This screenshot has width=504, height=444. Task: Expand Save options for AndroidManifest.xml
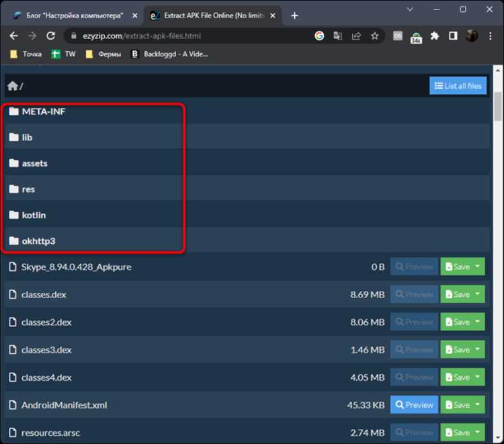(478, 405)
